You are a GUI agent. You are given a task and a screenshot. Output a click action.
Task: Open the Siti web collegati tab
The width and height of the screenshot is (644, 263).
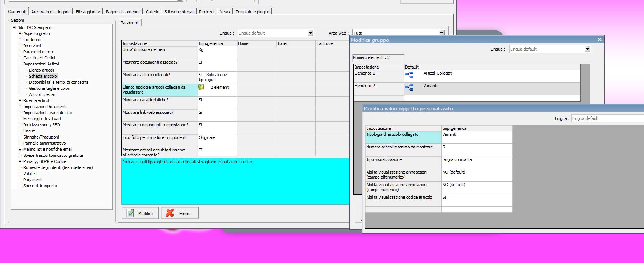179,12
